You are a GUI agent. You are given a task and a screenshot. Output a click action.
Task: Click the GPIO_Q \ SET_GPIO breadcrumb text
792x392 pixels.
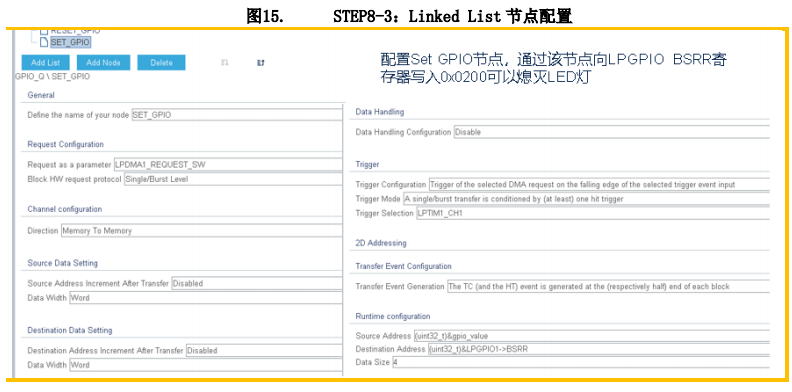(x=53, y=77)
